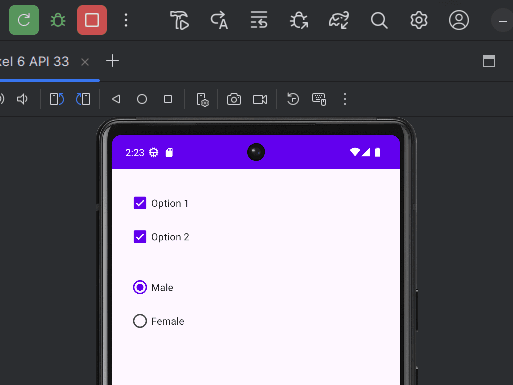
Task: Stop the running app with red square
Action: coord(92,20)
